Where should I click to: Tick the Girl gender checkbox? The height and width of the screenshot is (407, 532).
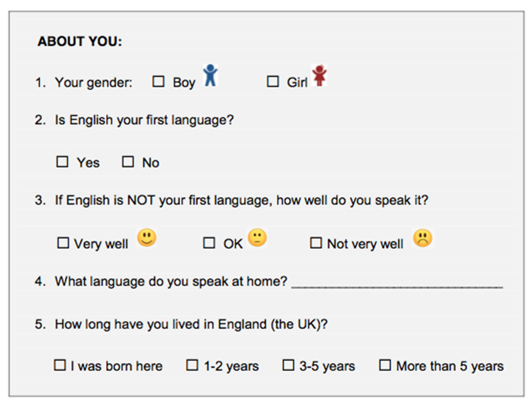click(x=273, y=81)
